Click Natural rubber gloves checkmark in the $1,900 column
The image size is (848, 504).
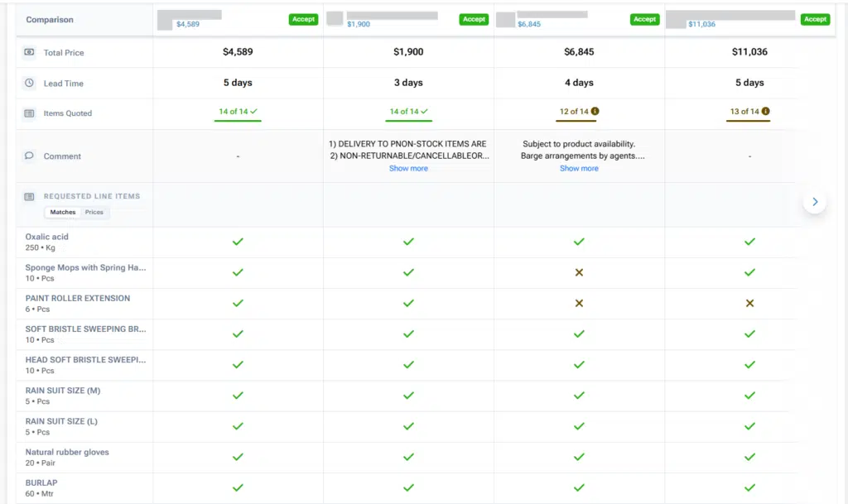coord(408,457)
